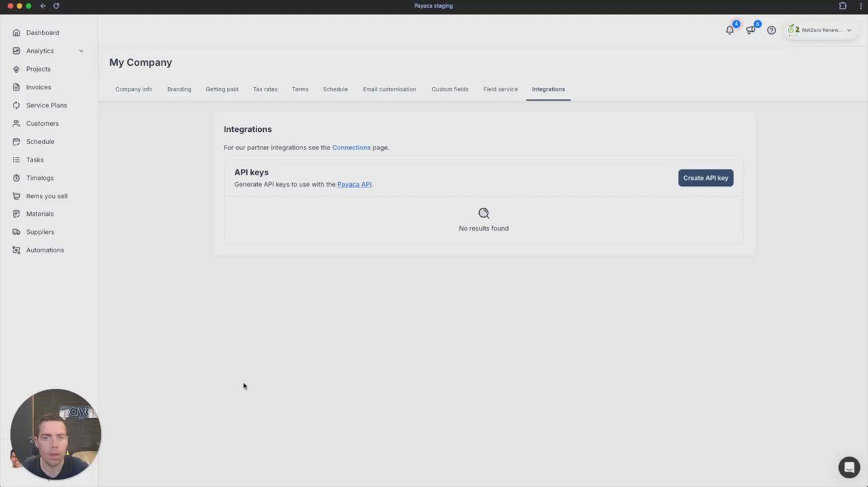Screen dimensions: 868x487
Task: Select the Integrations tab
Action: [x=549, y=89]
